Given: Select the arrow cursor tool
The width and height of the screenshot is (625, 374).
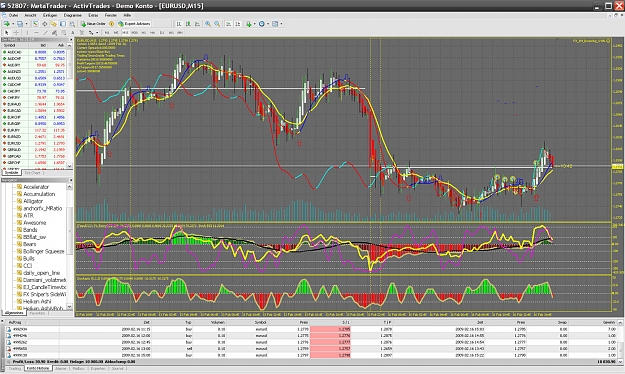Looking at the screenshot, I should click(7, 32).
